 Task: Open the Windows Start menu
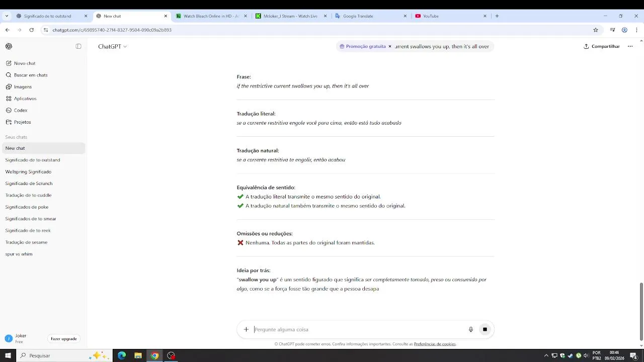pos(8,355)
